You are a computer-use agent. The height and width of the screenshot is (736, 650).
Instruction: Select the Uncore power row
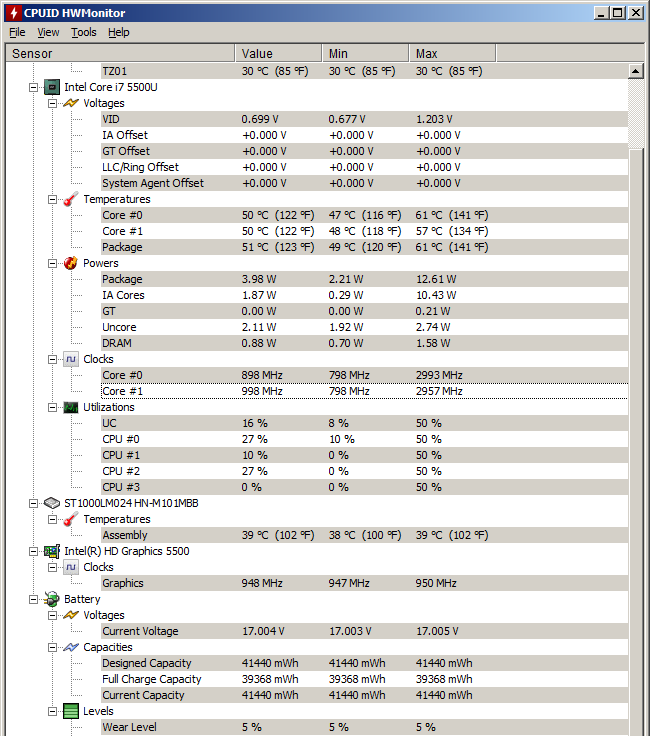(x=365, y=327)
